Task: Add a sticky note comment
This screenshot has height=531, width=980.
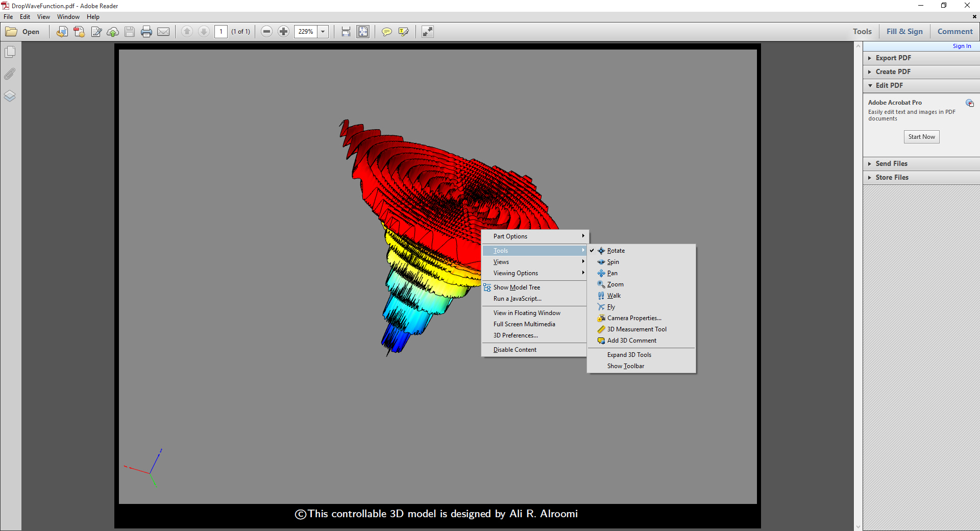Action: [x=387, y=32]
